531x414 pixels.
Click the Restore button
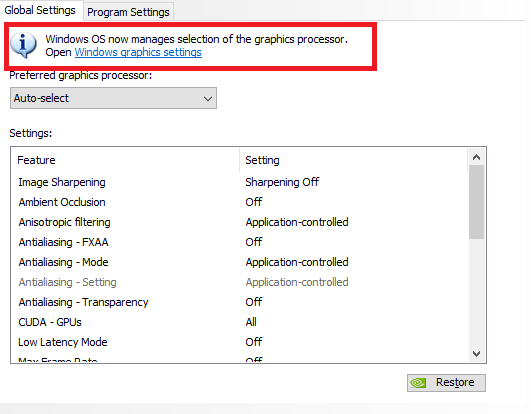[x=446, y=383]
